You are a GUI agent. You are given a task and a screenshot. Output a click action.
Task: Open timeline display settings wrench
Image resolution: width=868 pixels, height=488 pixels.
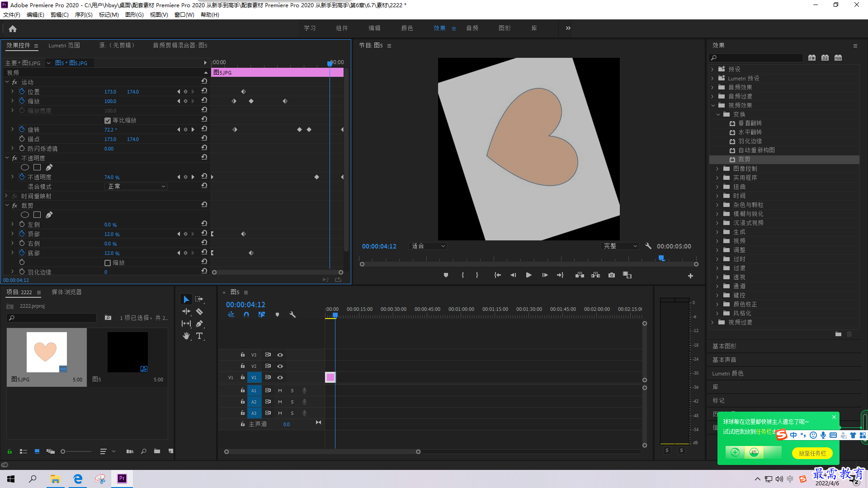click(292, 314)
